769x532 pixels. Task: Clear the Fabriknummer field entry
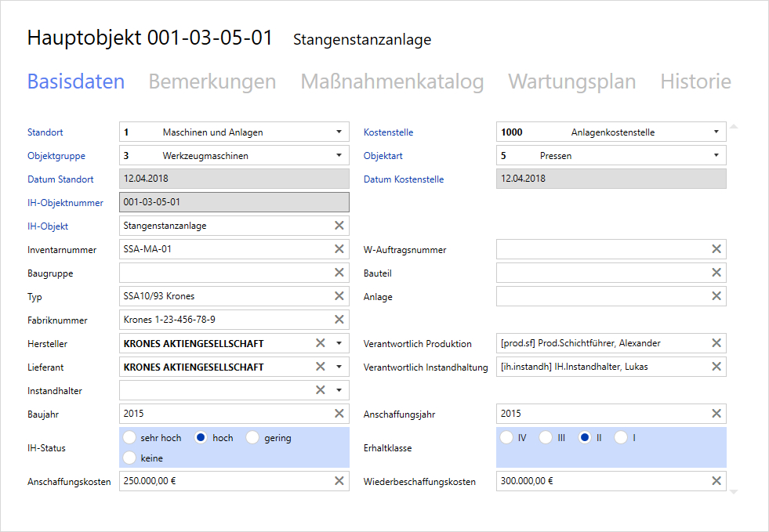339,320
